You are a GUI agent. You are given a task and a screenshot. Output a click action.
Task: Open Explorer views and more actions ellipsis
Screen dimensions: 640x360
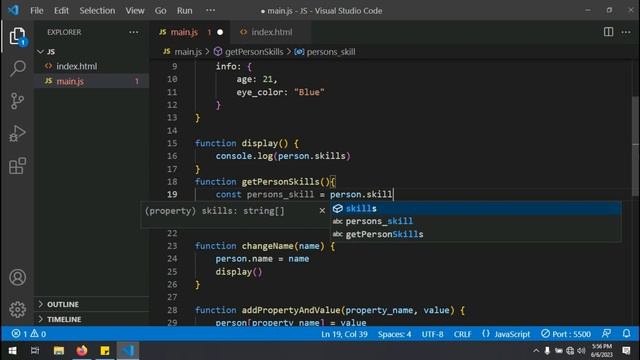133,32
